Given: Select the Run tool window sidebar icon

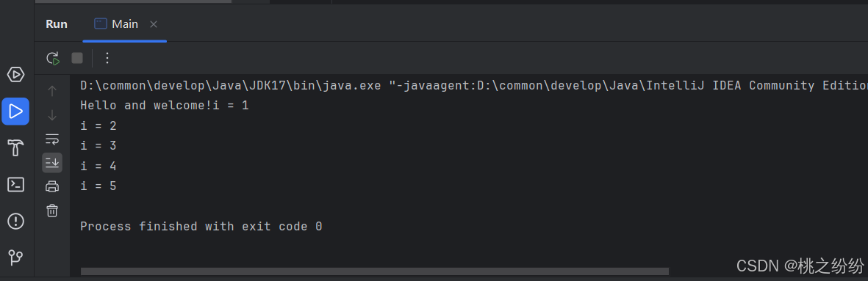Looking at the screenshot, I should coord(15,112).
